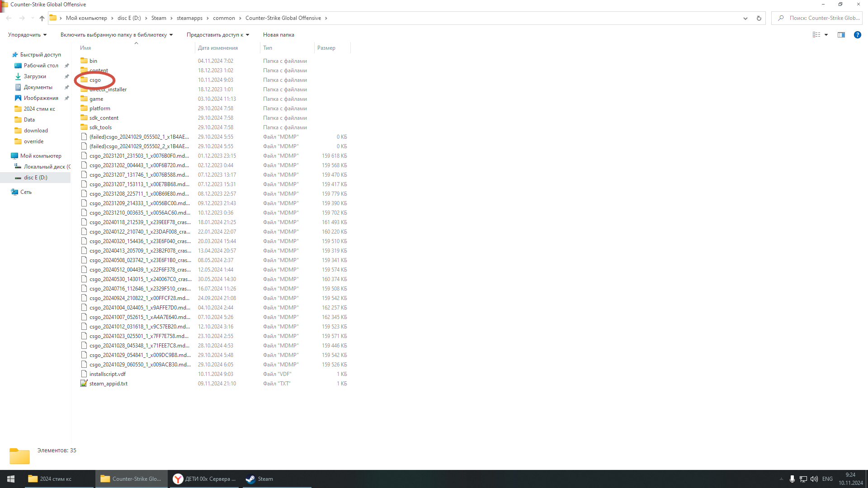Viewport: 868px width, 488px height.
Task: Create folder with Новая папка
Action: point(278,35)
